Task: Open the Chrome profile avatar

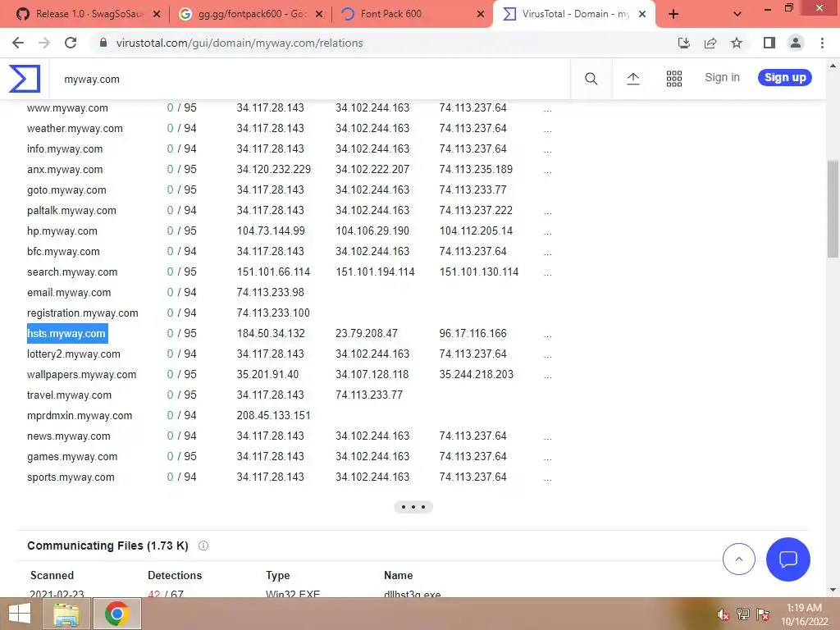Action: pyautogui.click(x=796, y=43)
